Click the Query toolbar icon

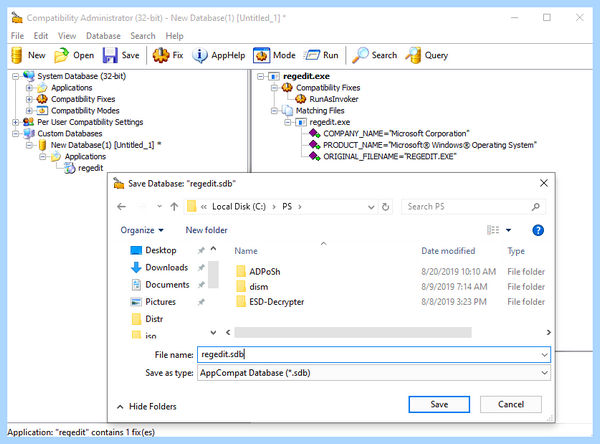tap(413, 55)
